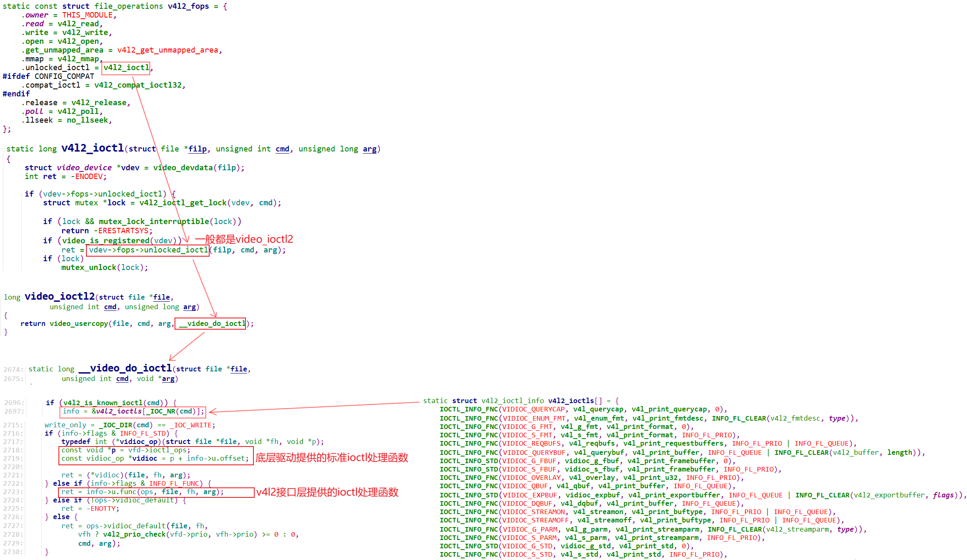Click the THIS_MODULE identifier
Viewport: 967px width, 560px height.
[87, 15]
